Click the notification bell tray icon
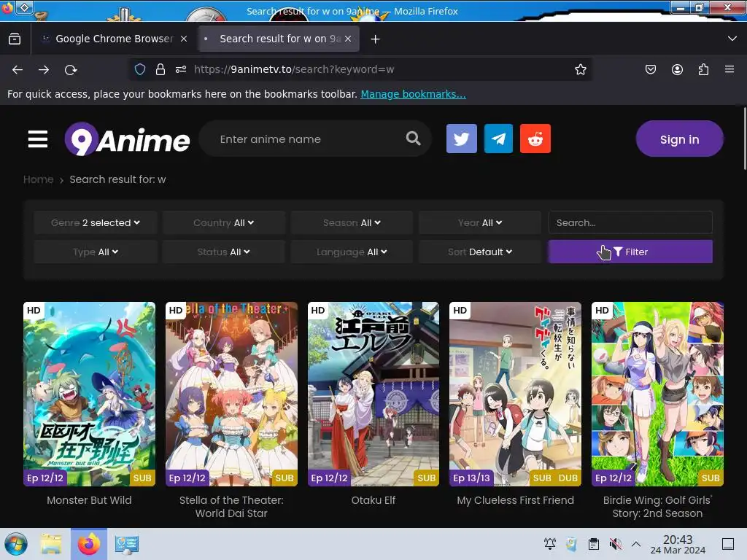 click(550, 544)
